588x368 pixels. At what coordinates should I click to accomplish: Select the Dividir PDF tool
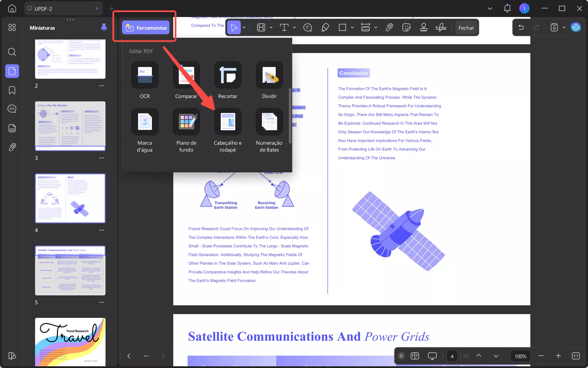point(269,75)
